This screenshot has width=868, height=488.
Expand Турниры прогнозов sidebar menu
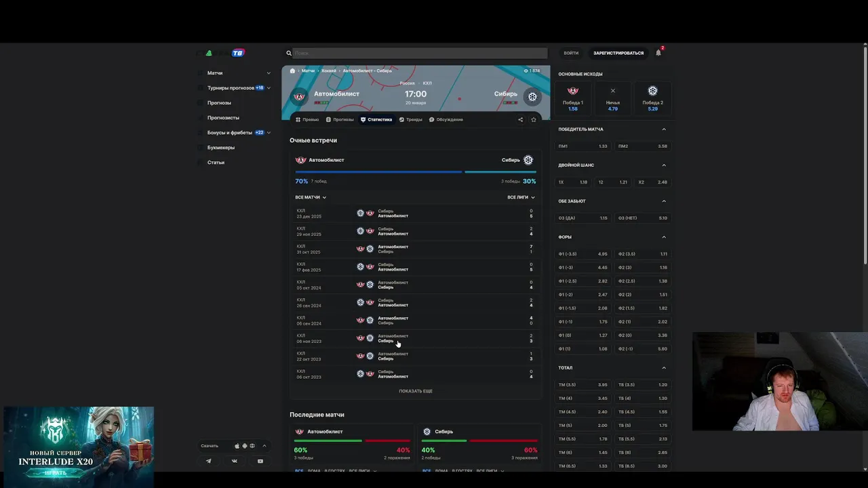click(x=269, y=88)
